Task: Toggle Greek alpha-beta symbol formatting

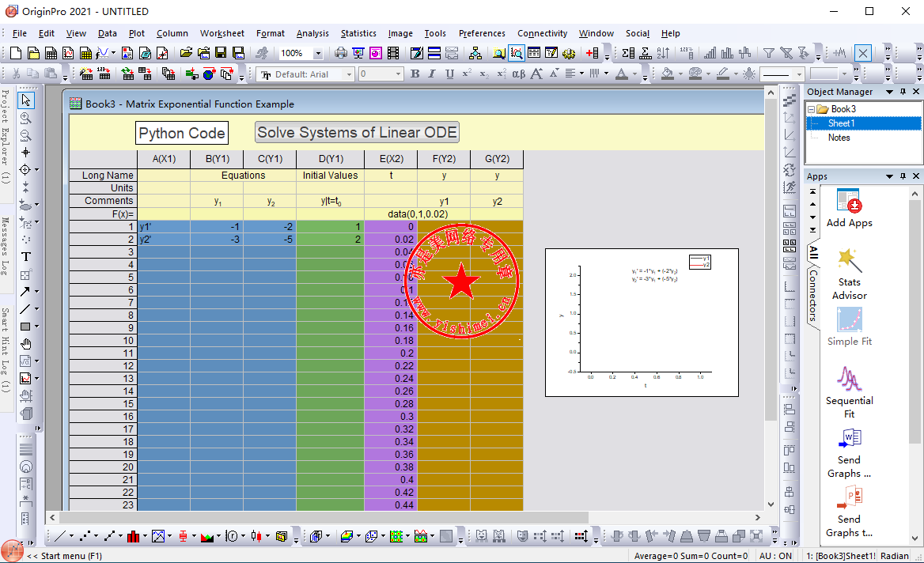Action: 519,74
